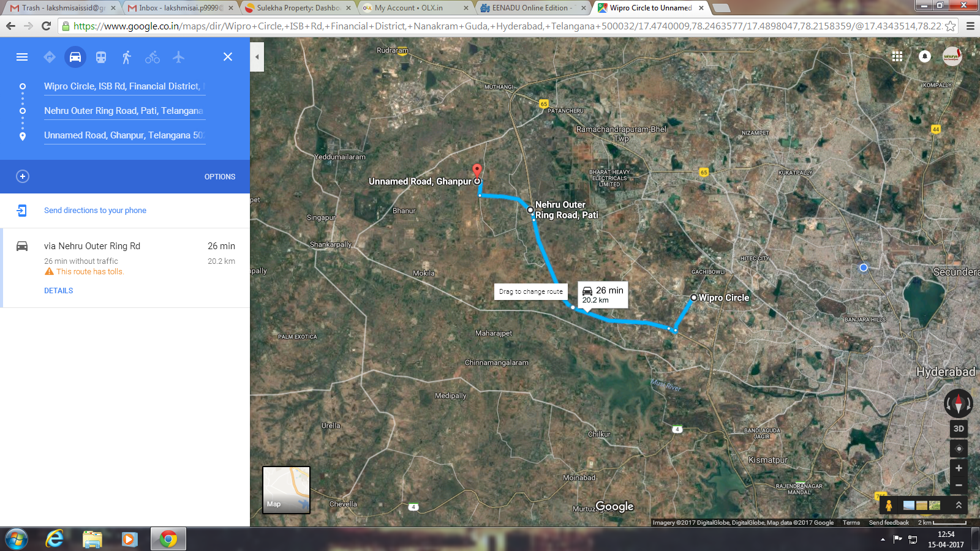Collapse the side panel arrow
Screen dimensions: 980x551
coord(257,57)
